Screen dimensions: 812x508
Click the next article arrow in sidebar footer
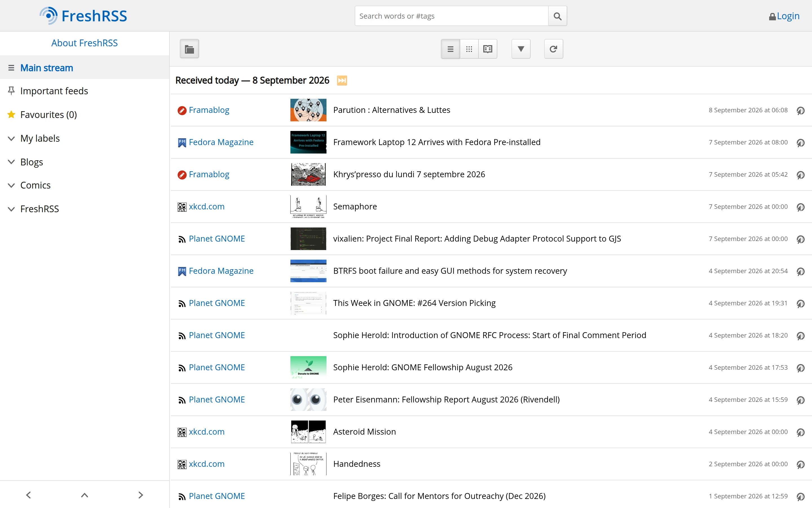(x=141, y=495)
